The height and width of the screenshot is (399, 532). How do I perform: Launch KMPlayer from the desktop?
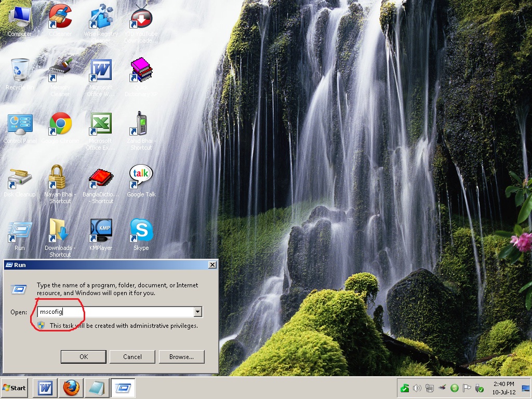pos(101,229)
